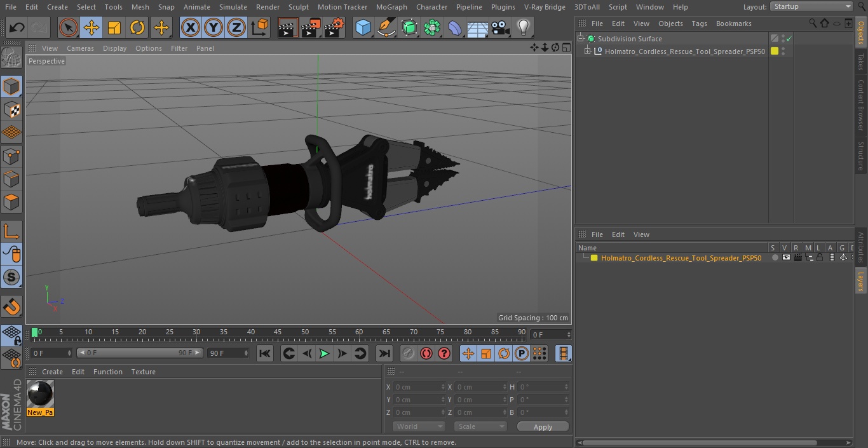
Task: Enable the Workplane mode icon
Action: (x=11, y=133)
